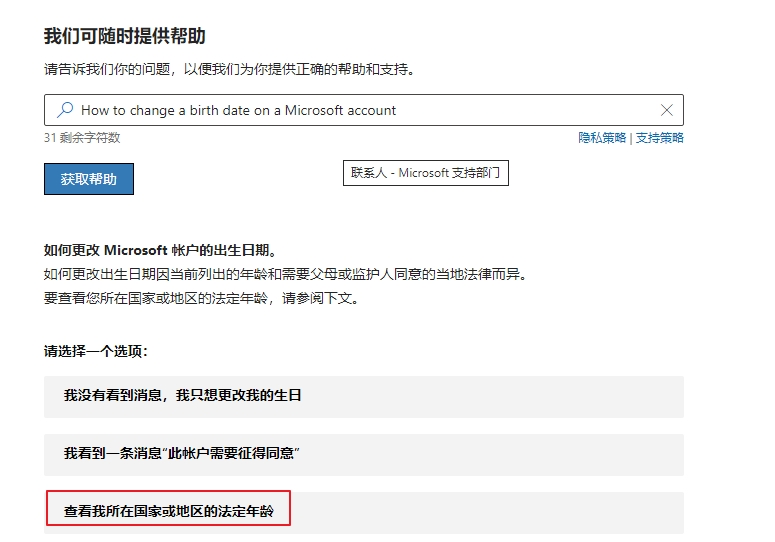The width and height of the screenshot is (775, 542).
Task: Open the 支持策略 link
Action: (660, 138)
